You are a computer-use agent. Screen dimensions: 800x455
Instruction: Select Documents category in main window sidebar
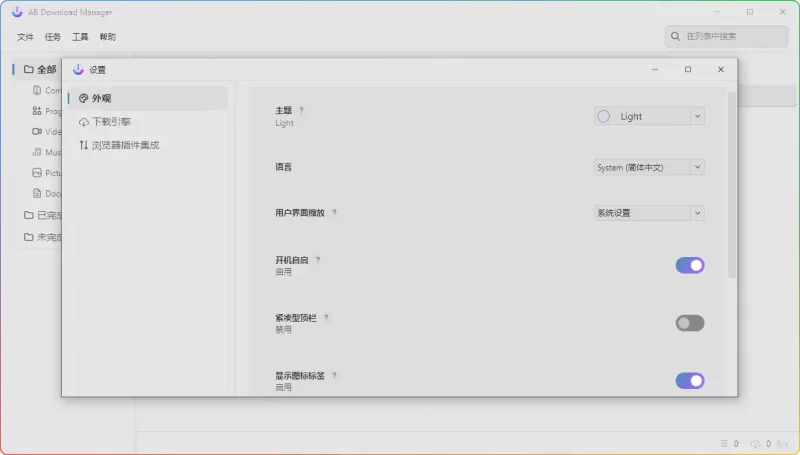tap(46, 193)
